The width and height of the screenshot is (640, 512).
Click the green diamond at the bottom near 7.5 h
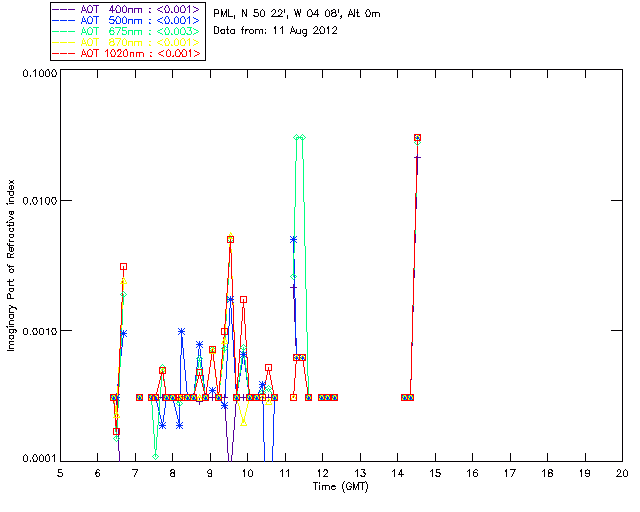tap(156, 456)
